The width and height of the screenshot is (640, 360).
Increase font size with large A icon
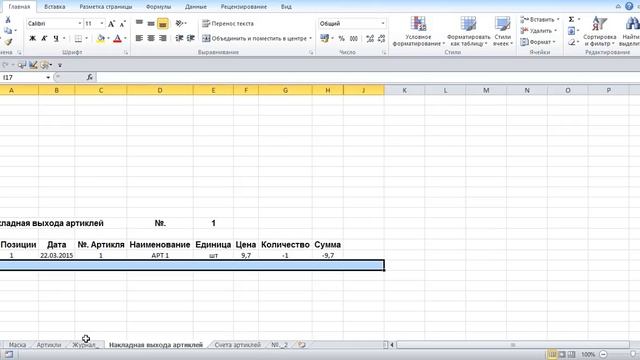point(111,24)
